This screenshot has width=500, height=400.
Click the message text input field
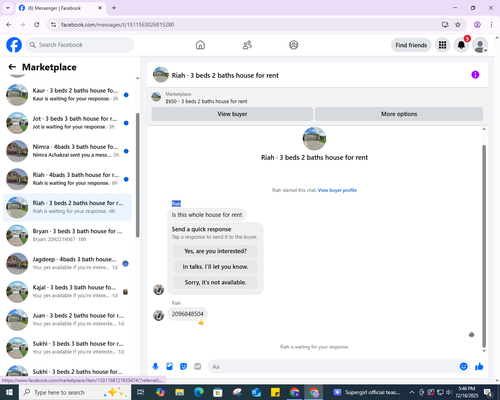click(333, 367)
